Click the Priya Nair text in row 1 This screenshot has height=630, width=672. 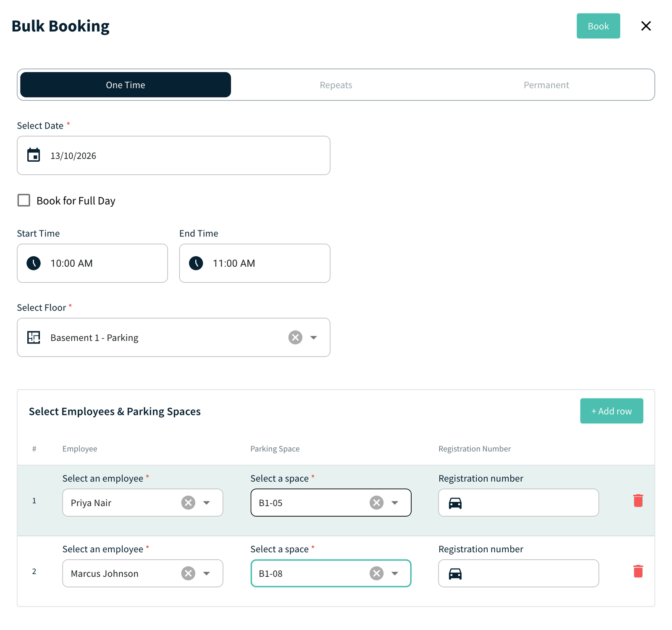[x=91, y=503]
